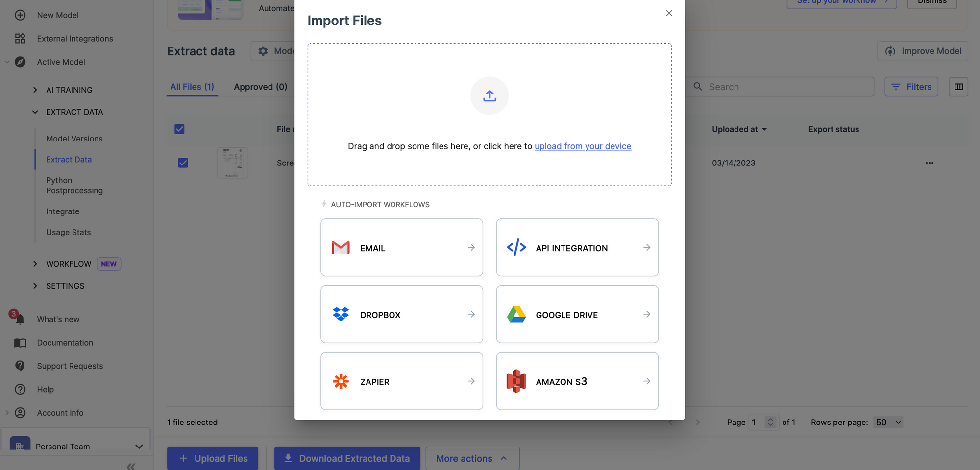Viewport: 980px width, 470px height.
Task: Open Python Postprocessing in sidebar
Action: 74,186
